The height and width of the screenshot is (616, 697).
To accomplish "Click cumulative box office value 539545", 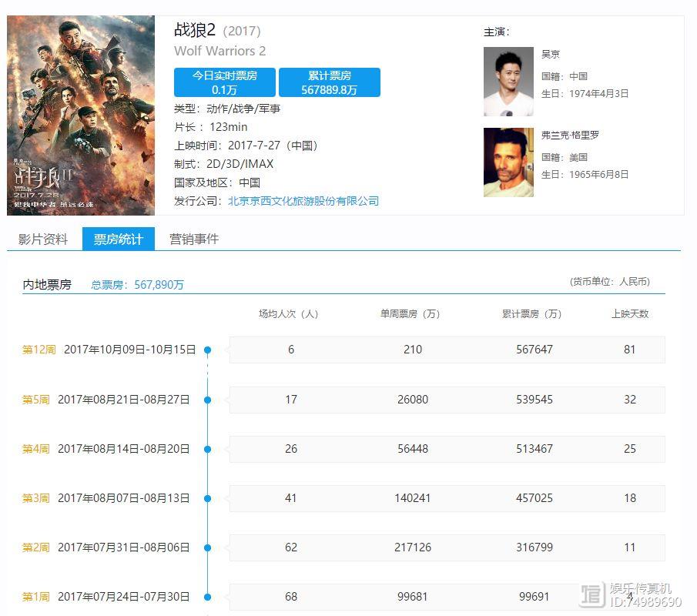I will pos(534,400).
